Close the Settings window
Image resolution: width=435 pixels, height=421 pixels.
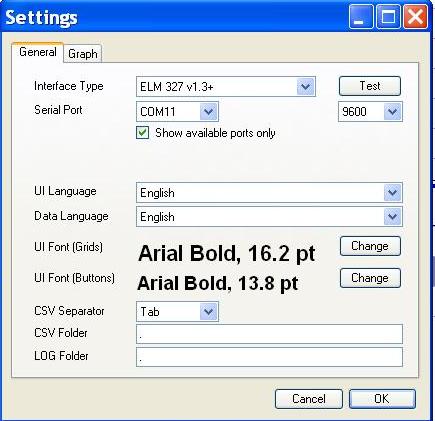click(x=415, y=17)
